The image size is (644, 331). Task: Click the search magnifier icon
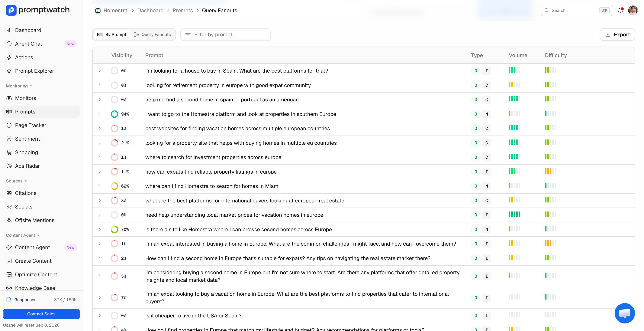tap(547, 10)
